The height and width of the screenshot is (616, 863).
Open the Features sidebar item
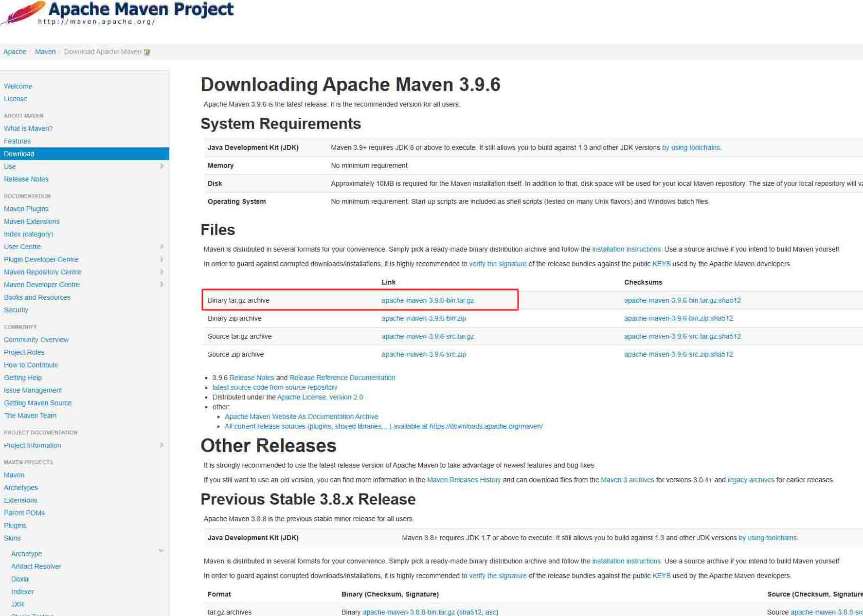coord(17,141)
